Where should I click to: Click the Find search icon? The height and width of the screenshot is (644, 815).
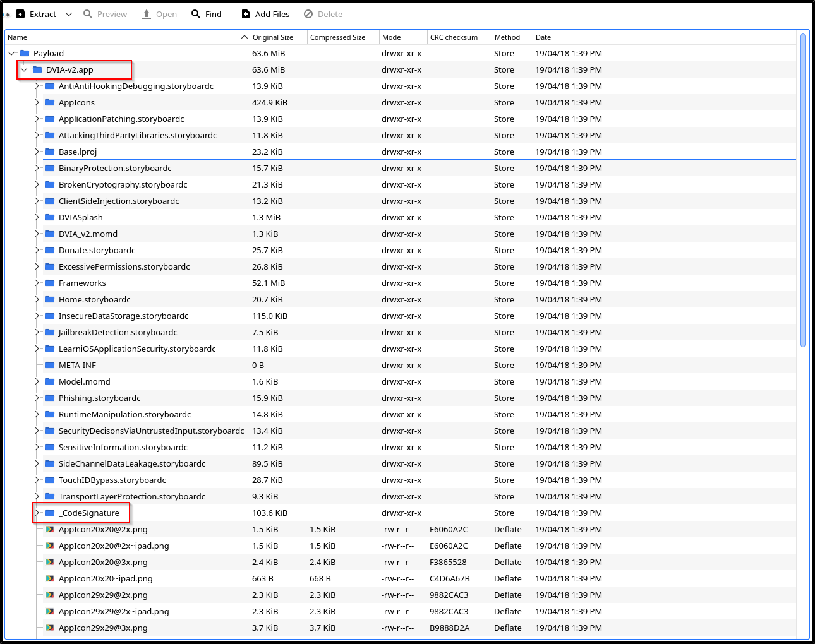pyautogui.click(x=196, y=14)
